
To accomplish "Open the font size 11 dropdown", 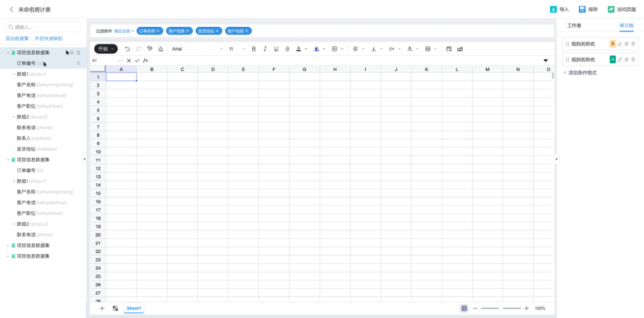I will pyautogui.click(x=236, y=49).
